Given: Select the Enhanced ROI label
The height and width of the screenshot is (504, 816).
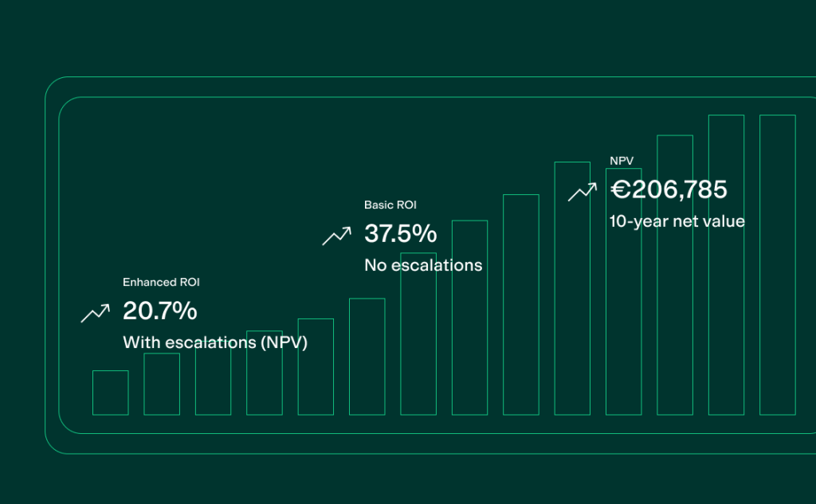Looking at the screenshot, I should [x=155, y=282].
